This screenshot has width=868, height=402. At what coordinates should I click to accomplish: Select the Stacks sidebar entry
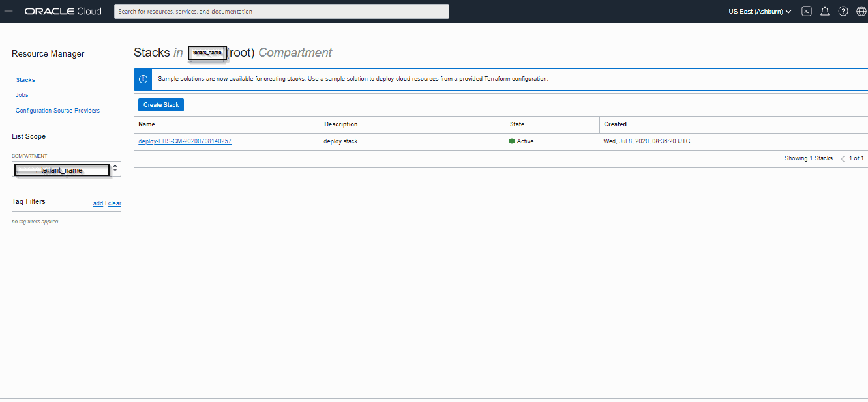tap(25, 79)
